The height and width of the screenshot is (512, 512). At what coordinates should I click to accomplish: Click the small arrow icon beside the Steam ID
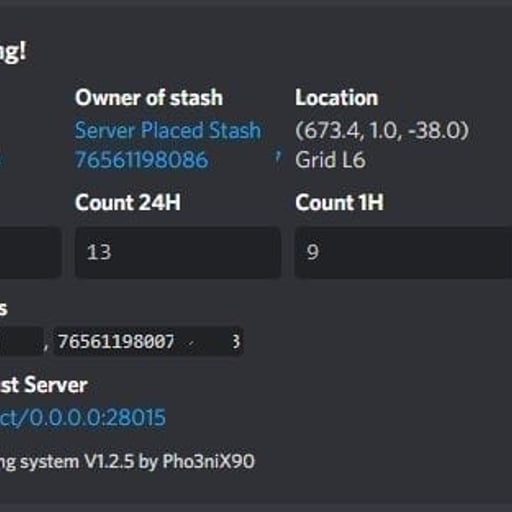[278, 156]
